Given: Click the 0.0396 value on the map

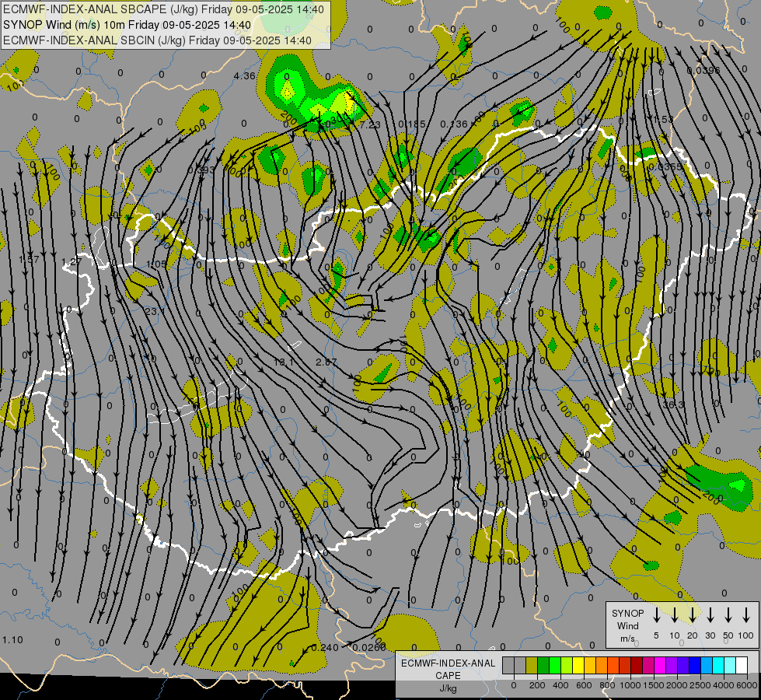Looking at the screenshot, I should pos(703,71).
